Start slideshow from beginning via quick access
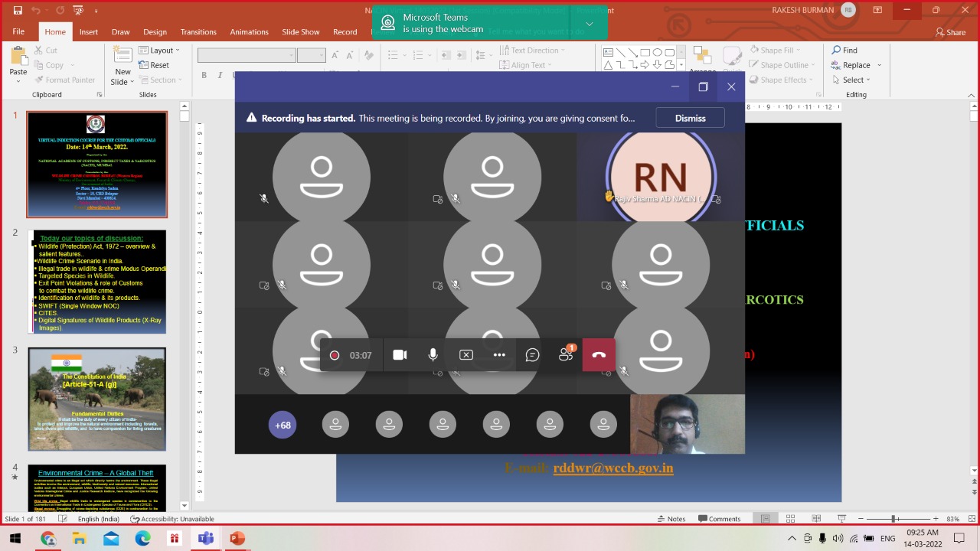This screenshot has width=980, height=551. tap(77, 11)
